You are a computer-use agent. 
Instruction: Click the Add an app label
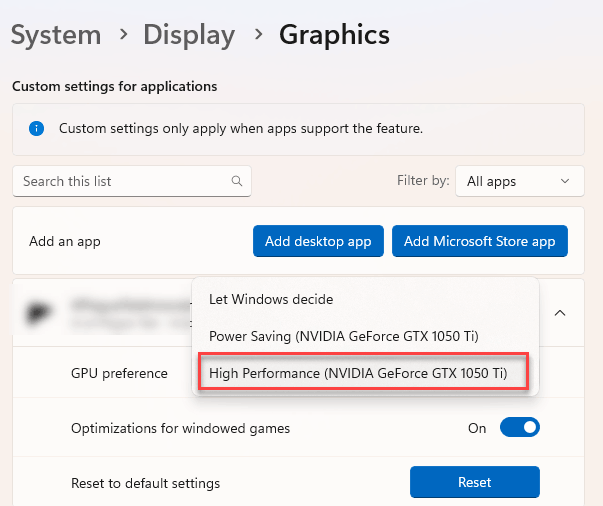pos(65,241)
